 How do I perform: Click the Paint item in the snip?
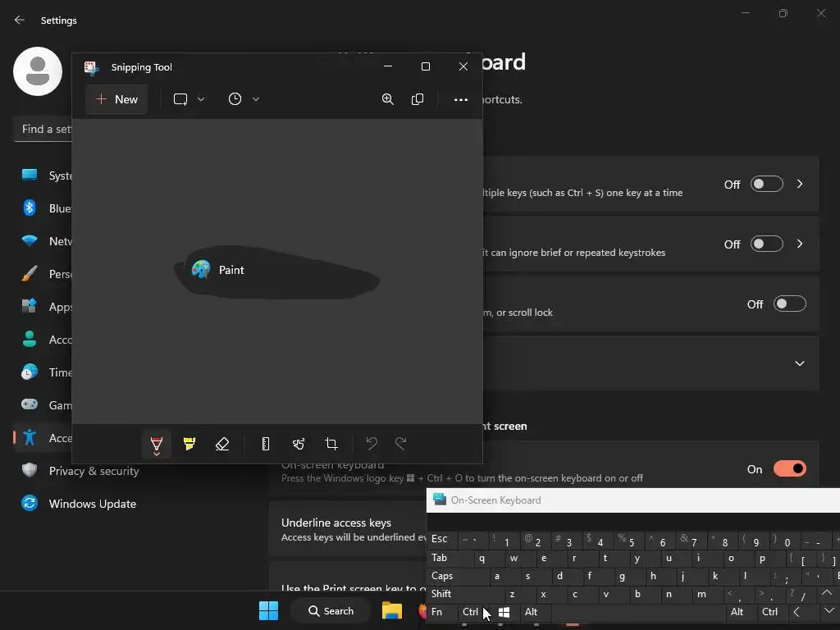218,269
